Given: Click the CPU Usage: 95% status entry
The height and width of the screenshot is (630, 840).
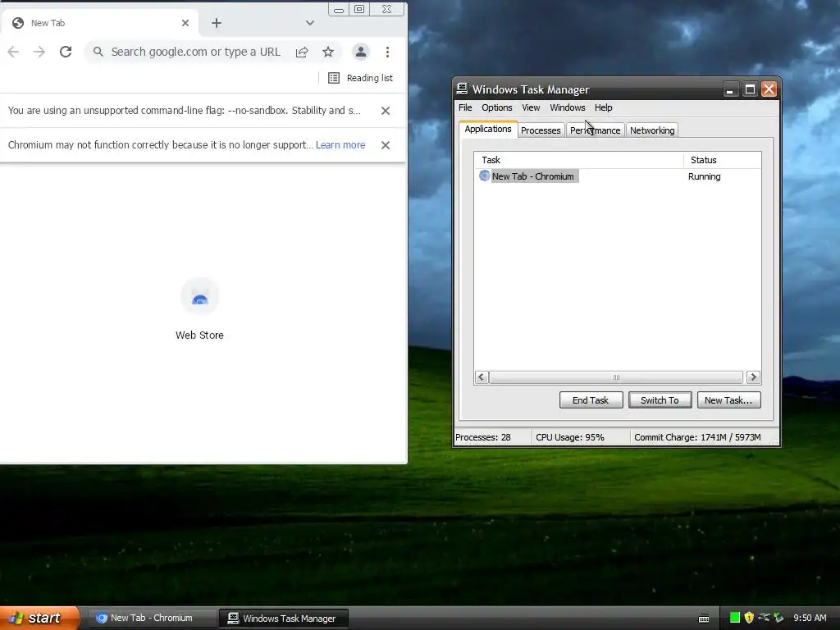Looking at the screenshot, I should [569, 438].
